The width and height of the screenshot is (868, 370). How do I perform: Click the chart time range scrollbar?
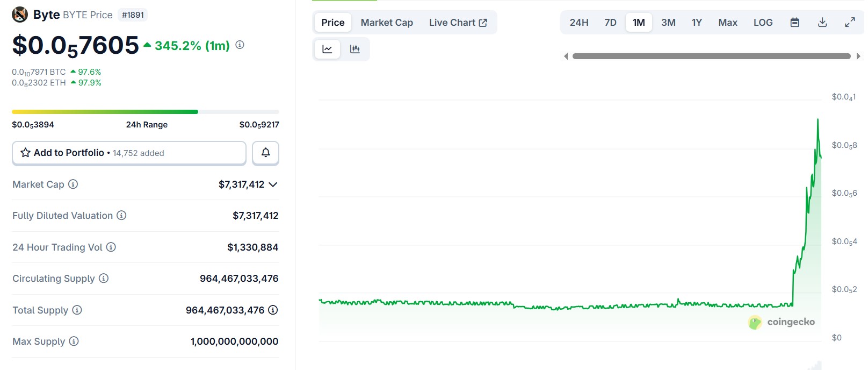tap(711, 56)
